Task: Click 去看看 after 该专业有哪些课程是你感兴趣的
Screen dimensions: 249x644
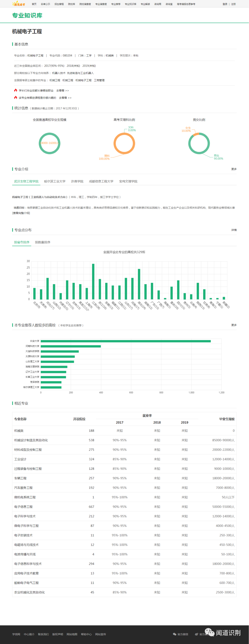Action: point(65,98)
